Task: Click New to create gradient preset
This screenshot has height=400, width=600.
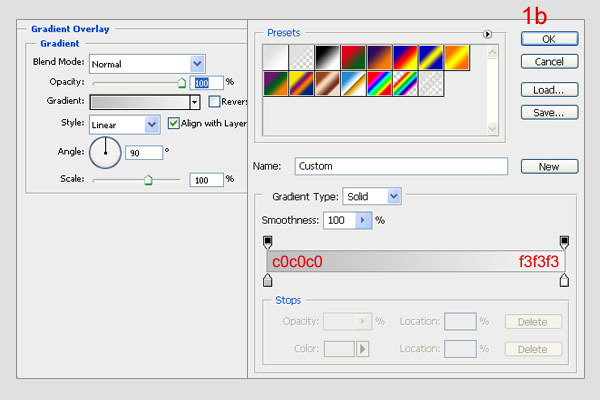Action: [549, 166]
